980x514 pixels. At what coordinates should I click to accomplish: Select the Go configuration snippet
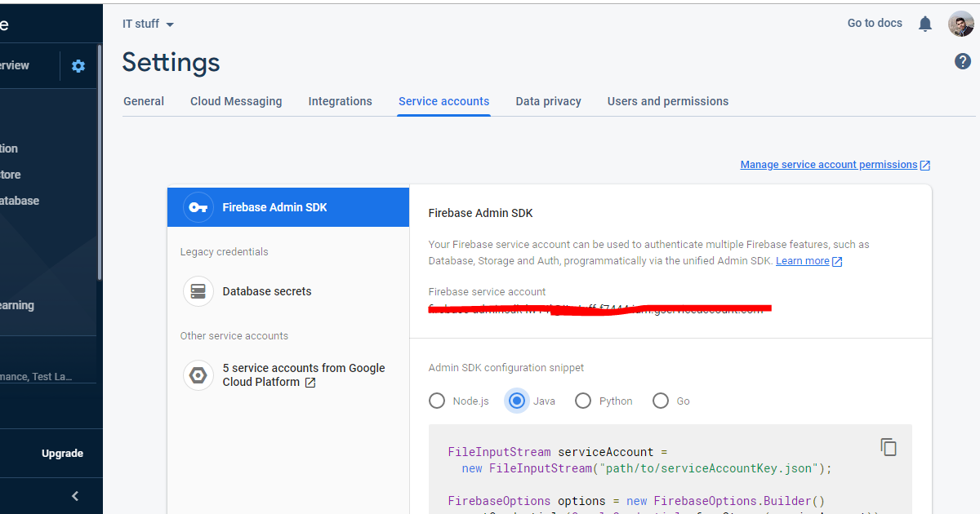pyautogui.click(x=661, y=401)
